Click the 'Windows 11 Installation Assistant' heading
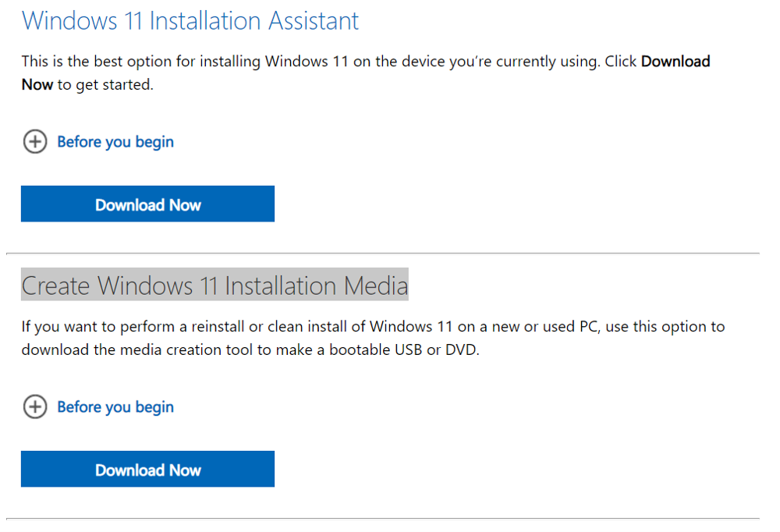This screenshot has width=780, height=532. click(x=190, y=21)
